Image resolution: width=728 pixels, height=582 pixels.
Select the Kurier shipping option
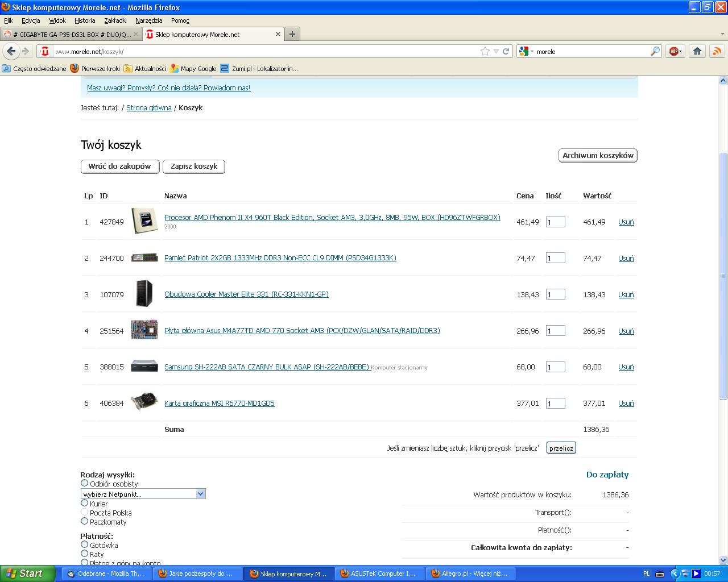[x=85, y=503]
